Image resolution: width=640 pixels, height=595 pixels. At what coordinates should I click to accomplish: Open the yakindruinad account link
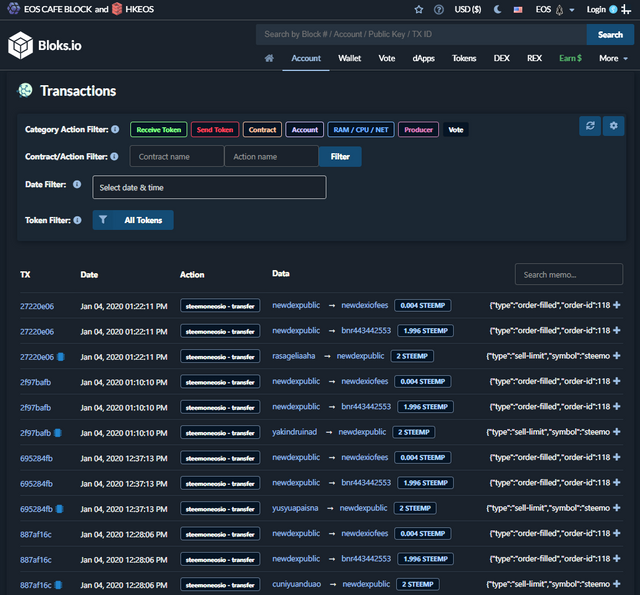point(294,432)
